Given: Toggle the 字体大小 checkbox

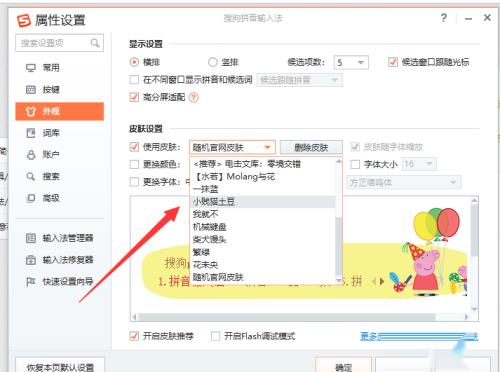Looking at the screenshot, I should point(355,164).
